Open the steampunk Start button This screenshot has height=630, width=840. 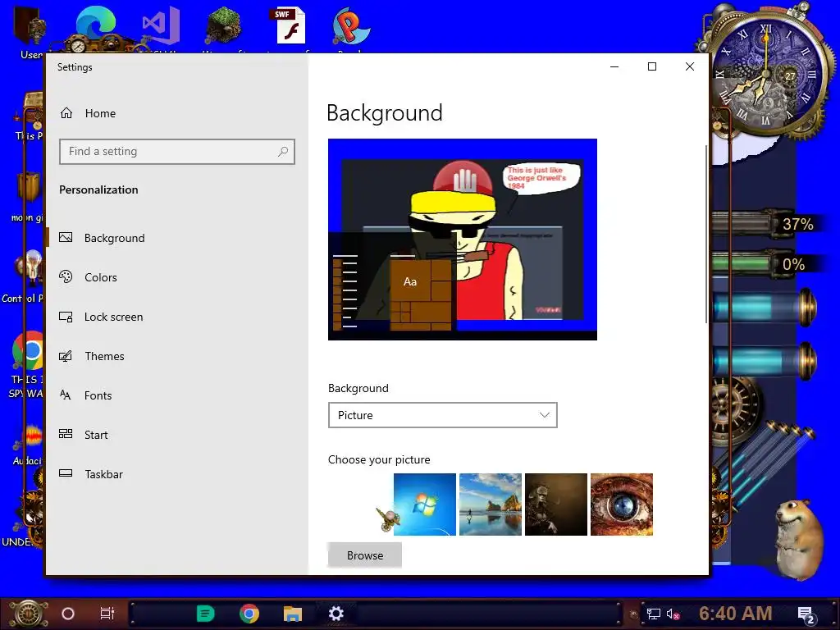29,614
